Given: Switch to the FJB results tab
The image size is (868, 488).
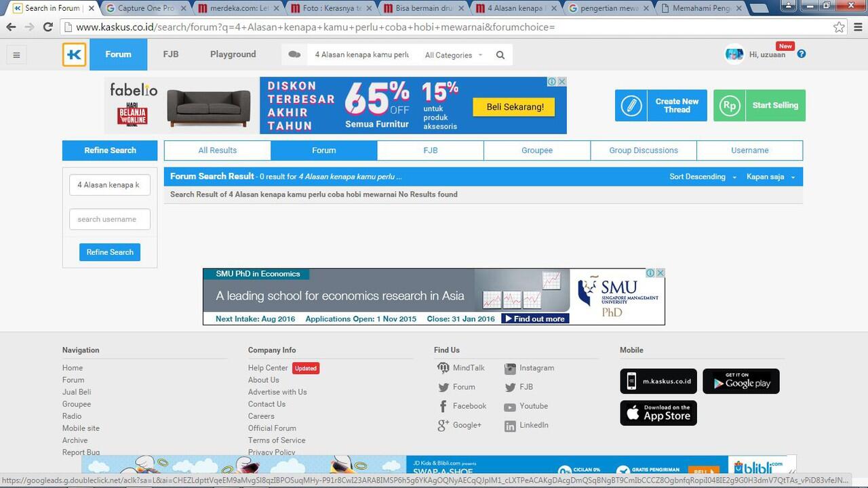Looking at the screenshot, I should [x=431, y=150].
